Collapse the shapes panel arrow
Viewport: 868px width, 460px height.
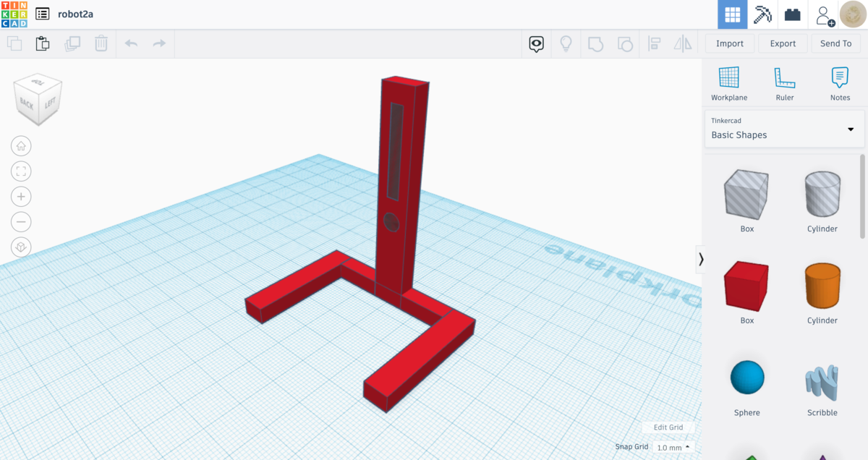tap(700, 259)
